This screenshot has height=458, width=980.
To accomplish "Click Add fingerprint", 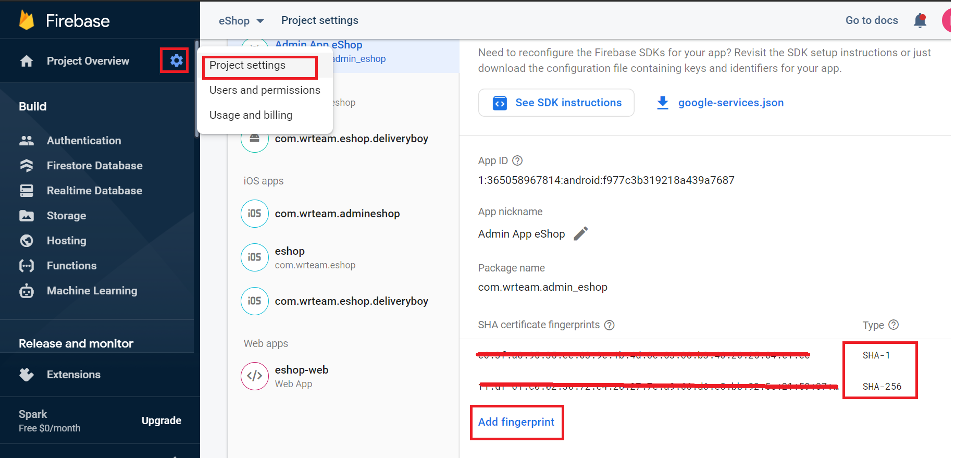I will coord(516,422).
